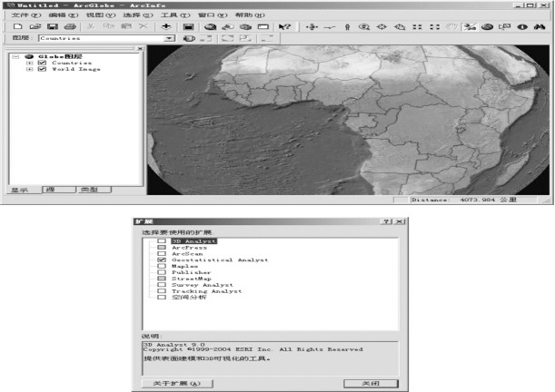Open the 编辑 menu
This screenshot has height=392, width=555.
point(64,15)
